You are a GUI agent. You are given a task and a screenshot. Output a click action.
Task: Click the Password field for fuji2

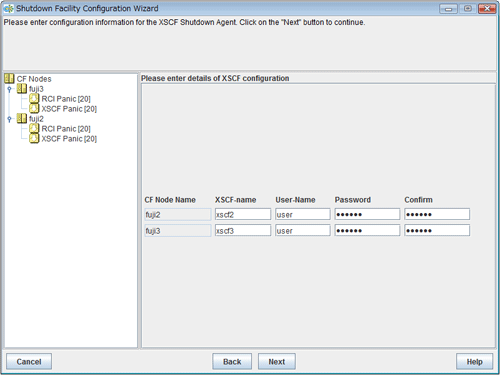[367, 214]
